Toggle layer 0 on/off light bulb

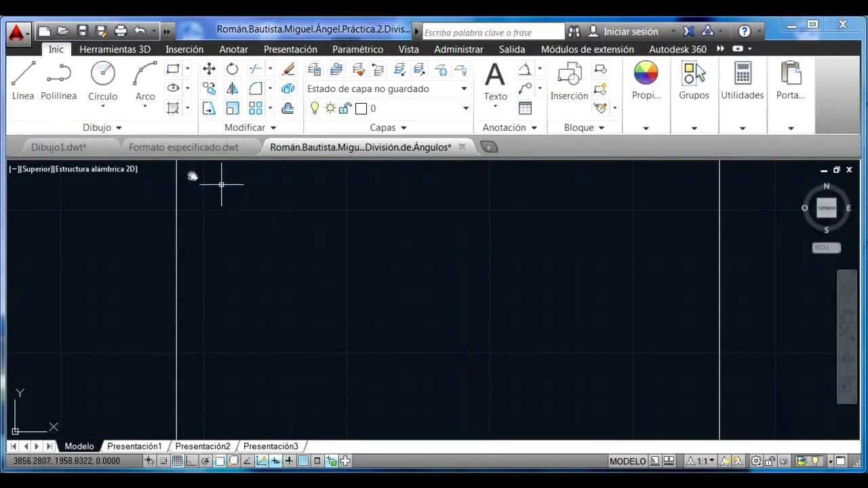pos(315,108)
